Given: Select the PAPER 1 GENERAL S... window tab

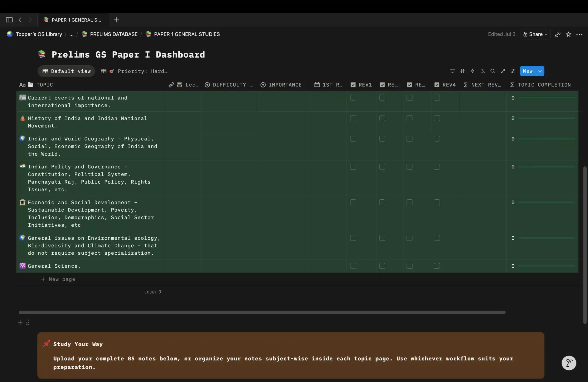Looking at the screenshot, I should pos(73,20).
